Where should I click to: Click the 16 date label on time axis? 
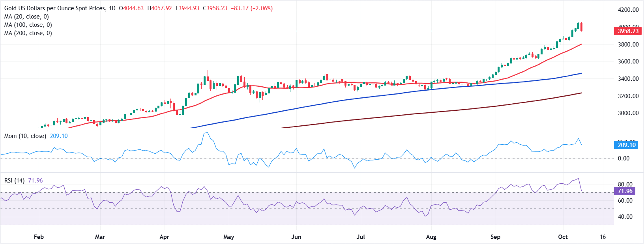603,237
